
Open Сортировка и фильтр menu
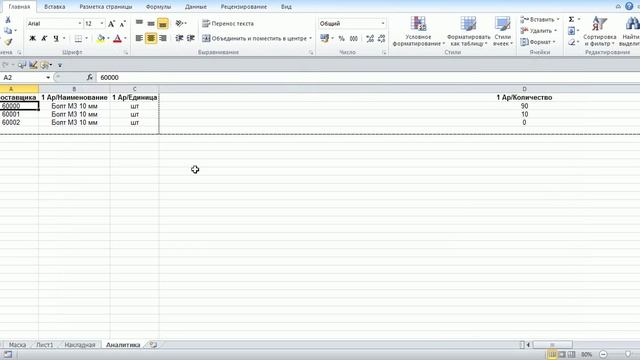pyautogui.click(x=599, y=31)
